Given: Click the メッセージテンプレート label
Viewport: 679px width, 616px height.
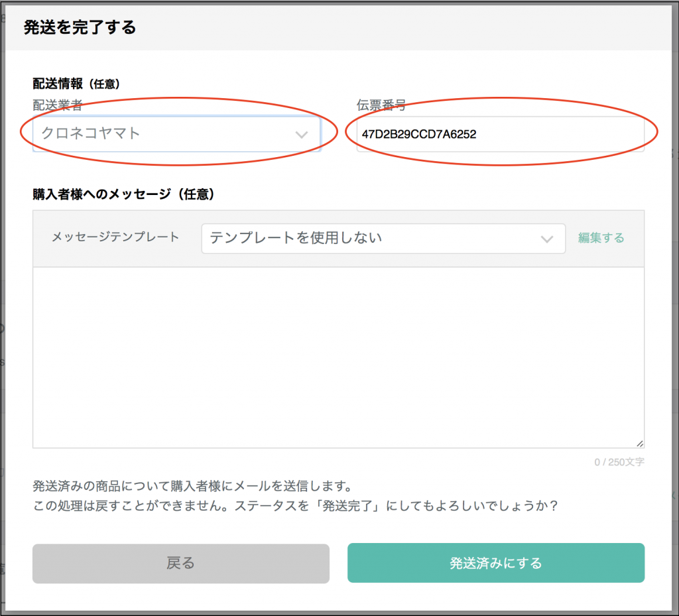Looking at the screenshot, I should (115, 238).
